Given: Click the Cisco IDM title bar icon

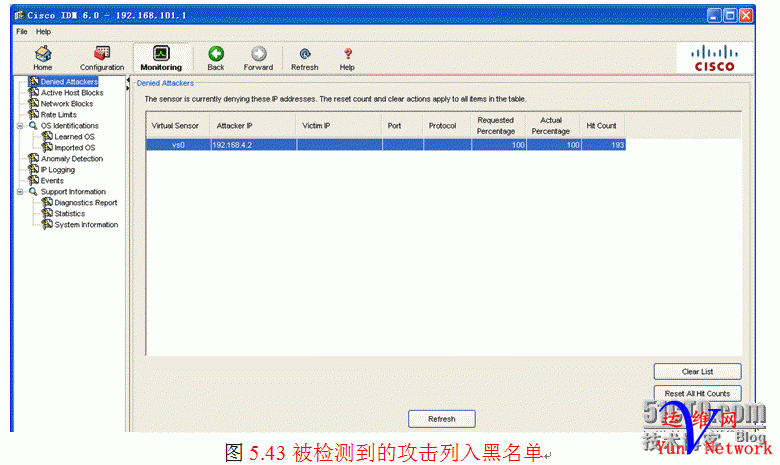Looking at the screenshot, I should (x=19, y=15).
